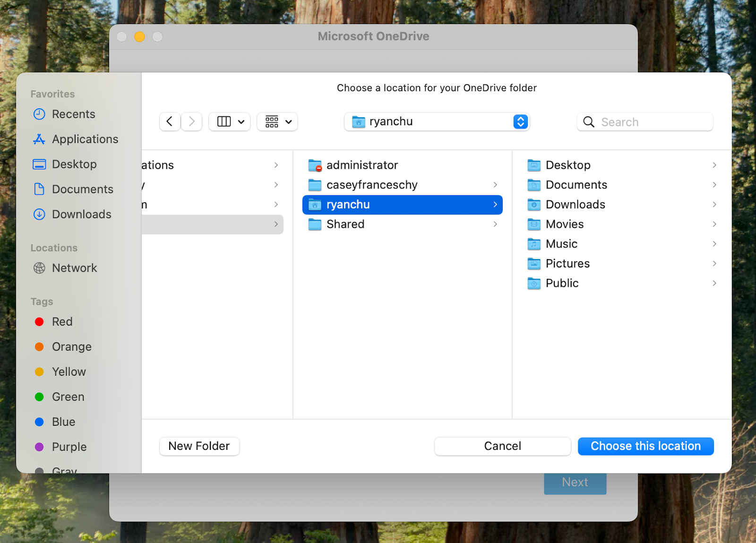Go forward with the right chevron button
This screenshot has height=543, width=756.
(191, 122)
